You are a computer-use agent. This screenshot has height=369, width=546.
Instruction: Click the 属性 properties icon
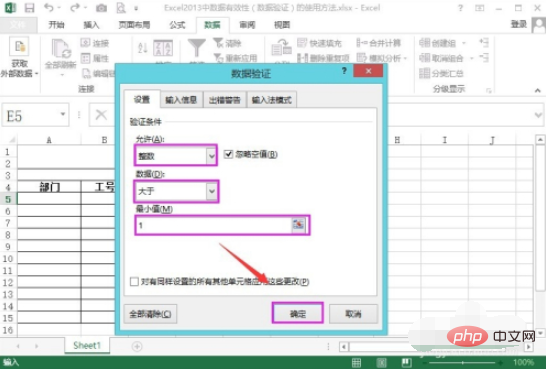pyautogui.click(x=86, y=58)
